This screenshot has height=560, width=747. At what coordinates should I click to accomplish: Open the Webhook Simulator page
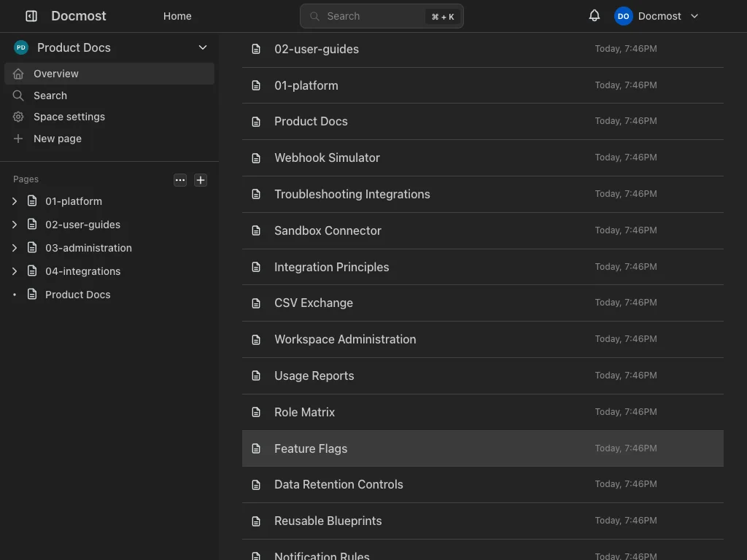point(483,157)
